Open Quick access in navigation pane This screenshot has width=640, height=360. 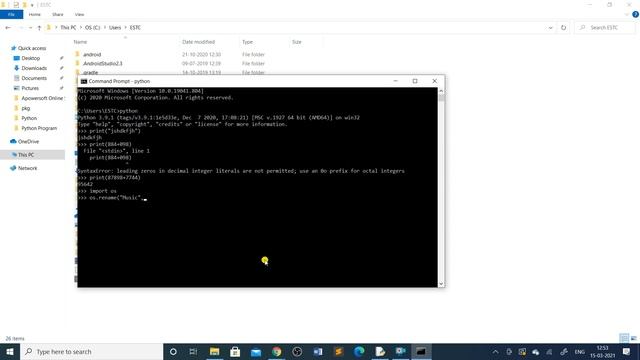point(32,48)
